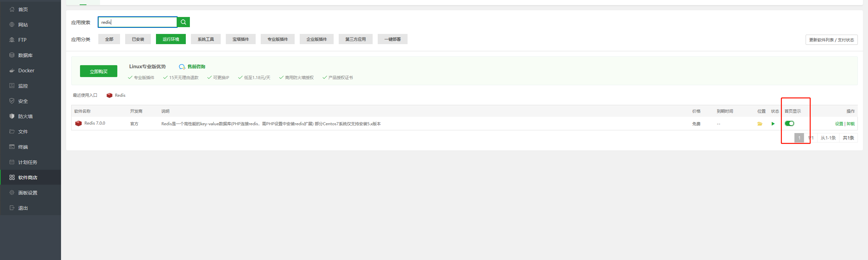Open the 首页 home sidebar item

31,10
